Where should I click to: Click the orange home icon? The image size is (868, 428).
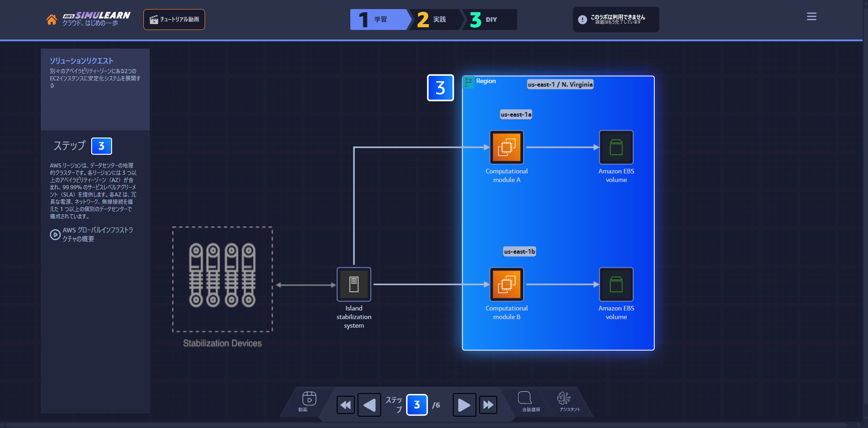tap(51, 20)
